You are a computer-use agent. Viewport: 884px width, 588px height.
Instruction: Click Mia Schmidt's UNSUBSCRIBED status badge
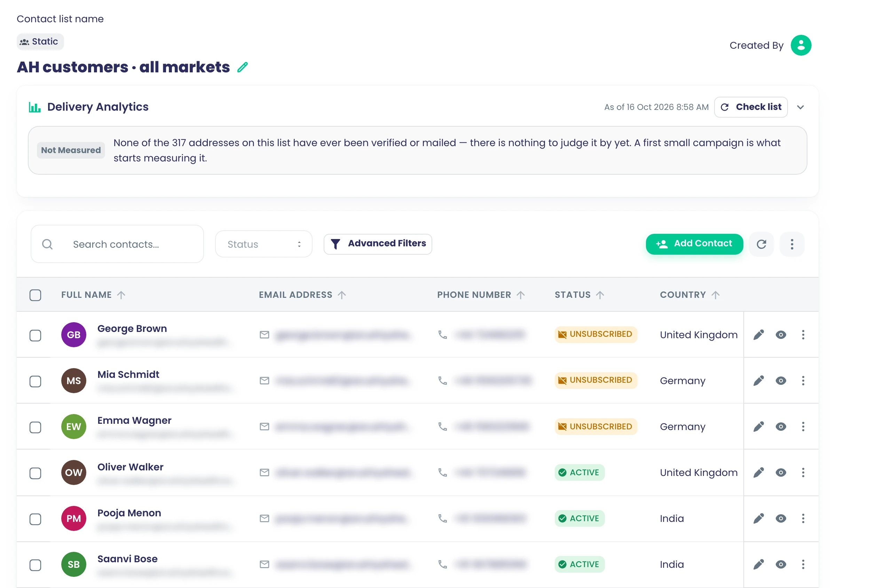point(595,381)
